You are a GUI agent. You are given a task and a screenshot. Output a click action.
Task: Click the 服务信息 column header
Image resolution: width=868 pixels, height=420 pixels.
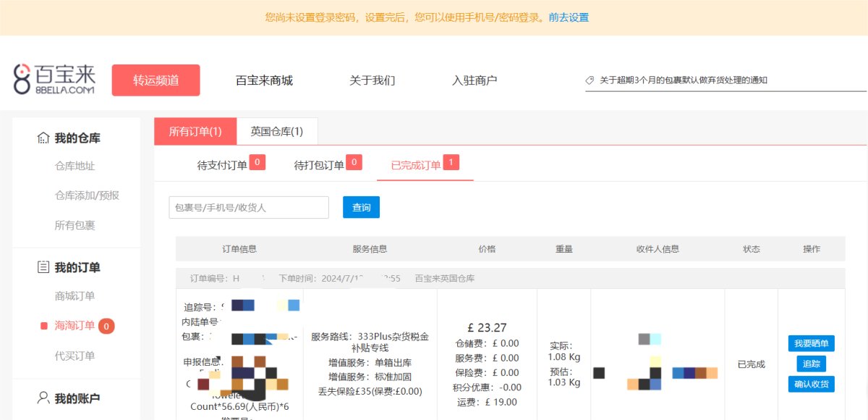tap(370, 249)
